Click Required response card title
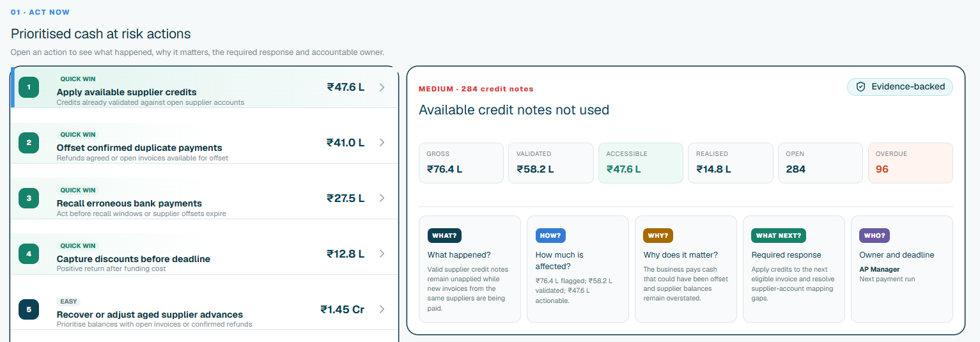The width and height of the screenshot is (980, 342). click(x=786, y=255)
